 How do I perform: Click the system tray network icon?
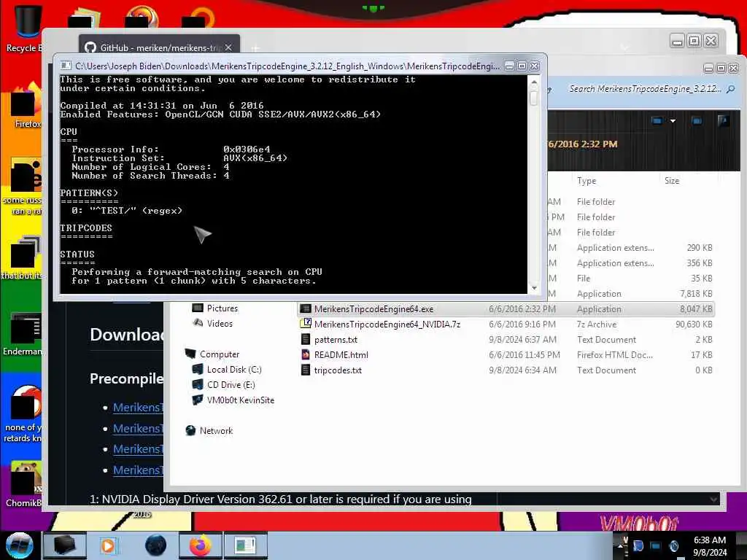pos(656,546)
